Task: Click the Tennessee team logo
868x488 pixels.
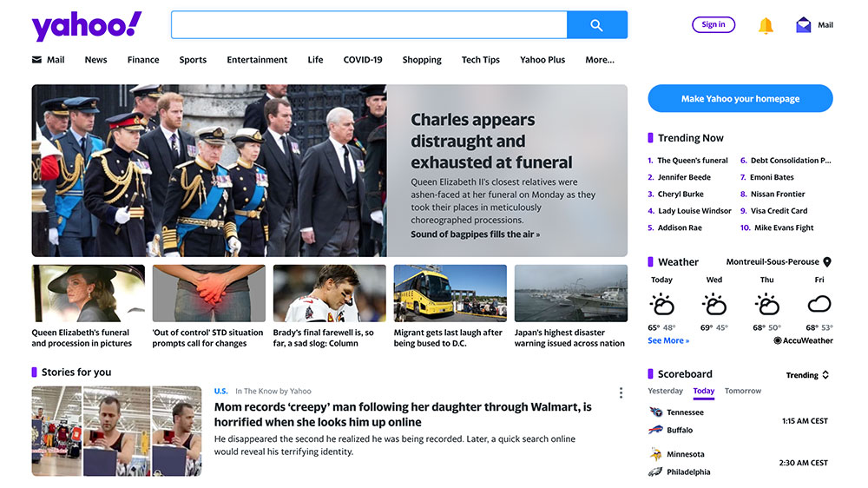Action: [655, 412]
